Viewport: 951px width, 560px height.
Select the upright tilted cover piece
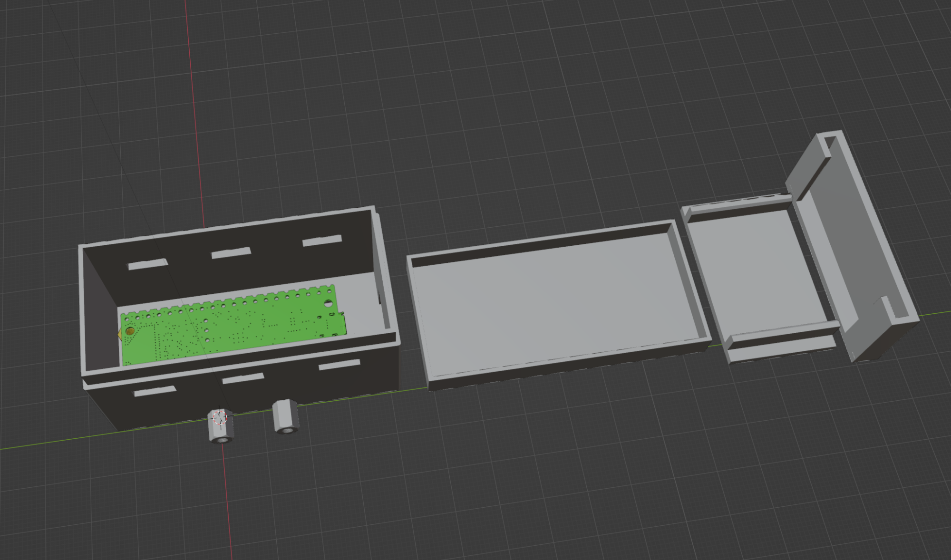(x=851, y=247)
